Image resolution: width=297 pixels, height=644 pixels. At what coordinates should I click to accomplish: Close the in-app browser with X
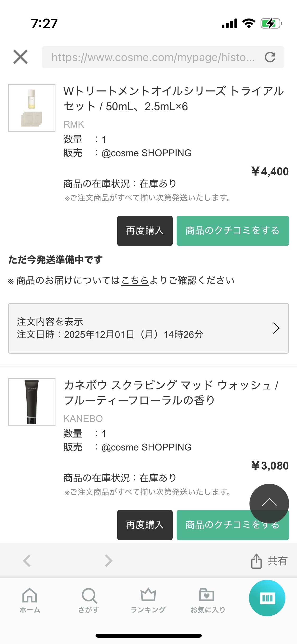point(20,57)
